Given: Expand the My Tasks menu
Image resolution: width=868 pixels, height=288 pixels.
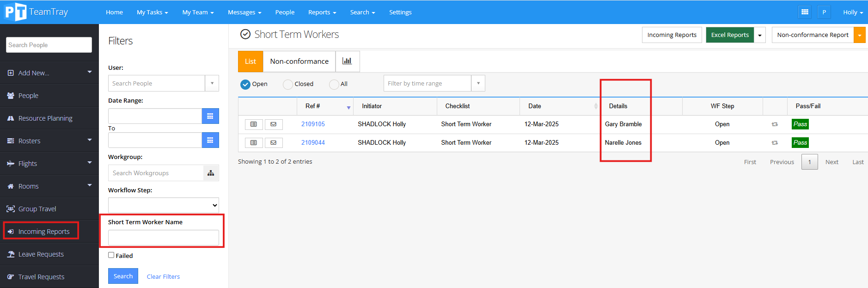Looking at the screenshot, I should tap(153, 12).
